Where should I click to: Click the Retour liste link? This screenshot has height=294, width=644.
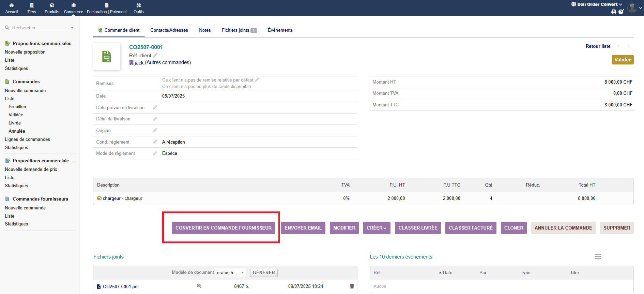pyautogui.click(x=598, y=46)
